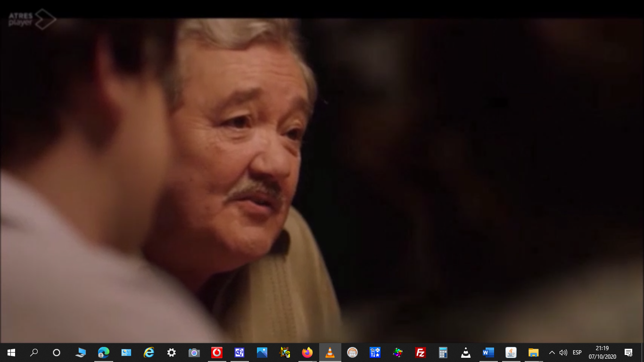Switch to the Java coffee-cup app
This screenshot has width=644, height=362.
[x=511, y=353]
